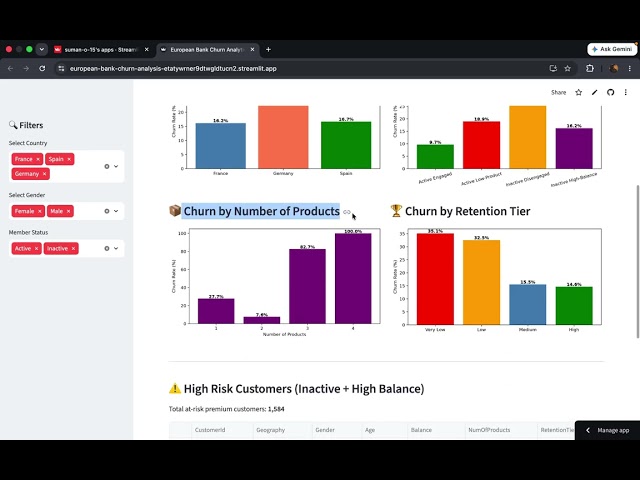This screenshot has height=480, width=640.
Task: Open the Streamlit app kebab menu
Action: pyautogui.click(x=626, y=92)
